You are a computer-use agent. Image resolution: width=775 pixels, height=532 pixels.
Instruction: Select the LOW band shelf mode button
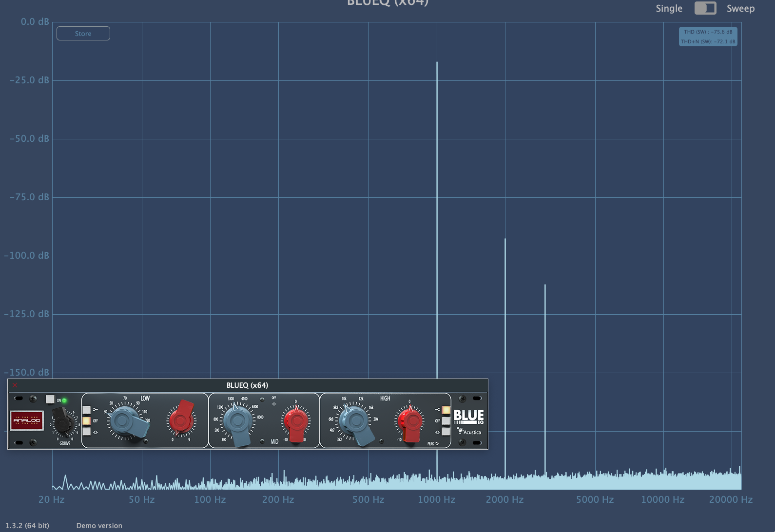(87, 410)
